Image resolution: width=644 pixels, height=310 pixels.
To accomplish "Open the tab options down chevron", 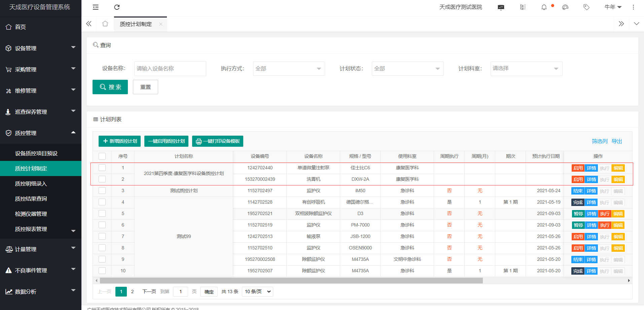I will [x=637, y=24].
